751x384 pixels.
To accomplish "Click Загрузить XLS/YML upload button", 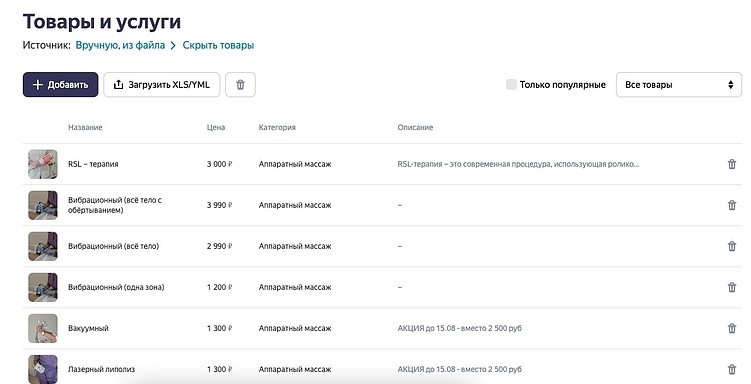I will 162,85.
